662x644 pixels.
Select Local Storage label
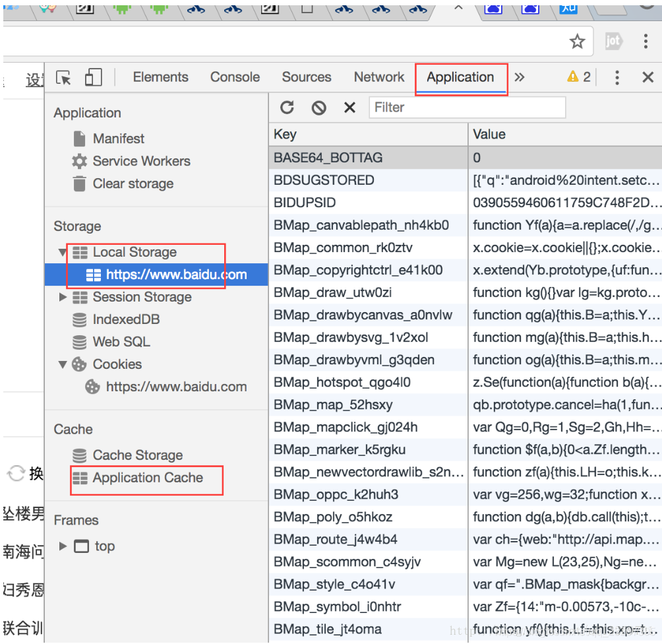(135, 252)
